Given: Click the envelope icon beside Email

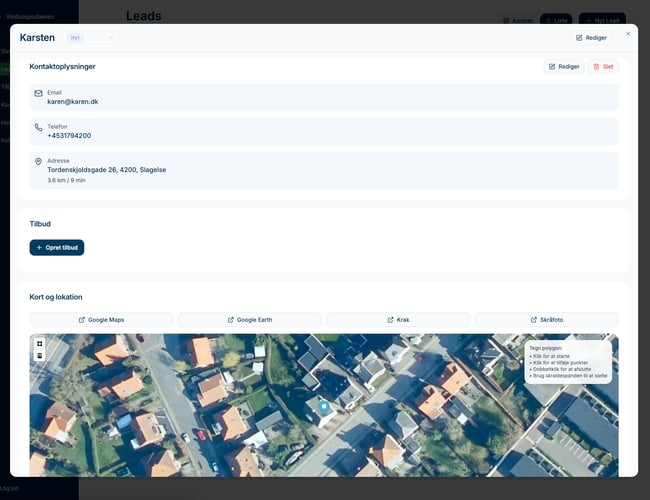Looking at the screenshot, I should tap(38, 93).
